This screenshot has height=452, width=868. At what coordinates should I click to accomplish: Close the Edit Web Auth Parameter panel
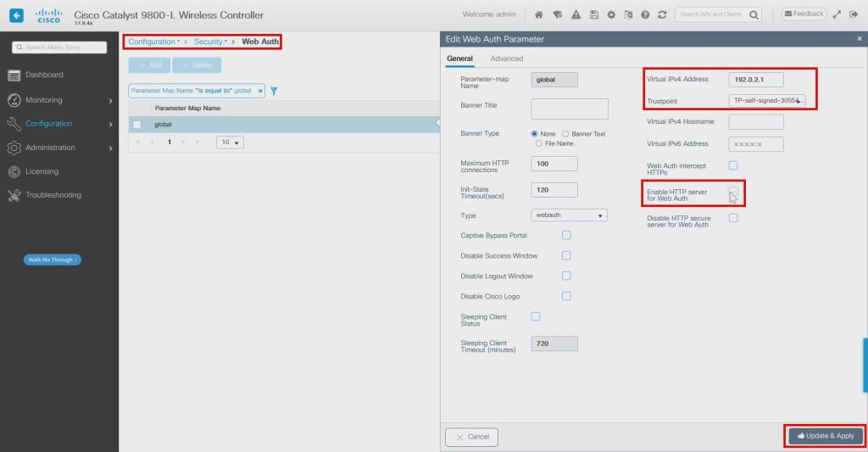coord(860,39)
